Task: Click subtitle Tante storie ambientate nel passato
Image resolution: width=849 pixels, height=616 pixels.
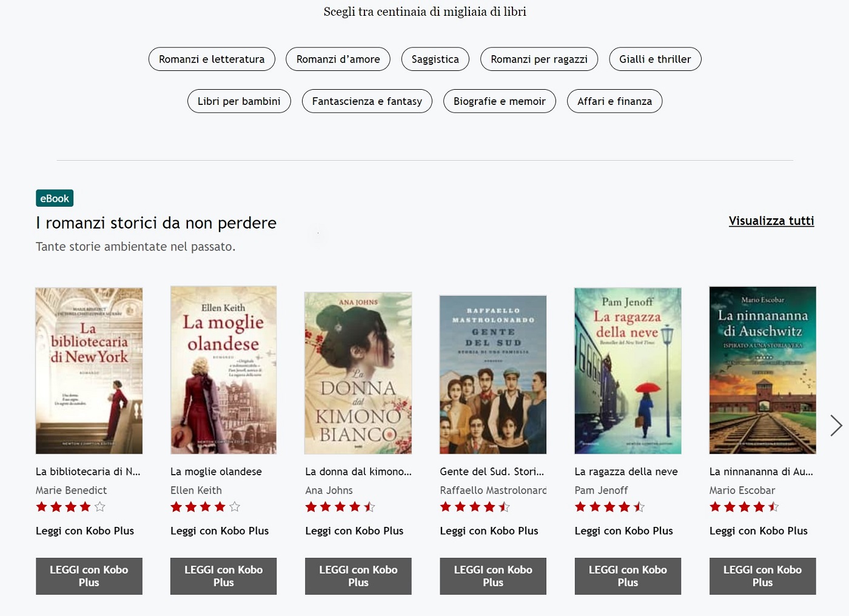Action: tap(136, 247)
